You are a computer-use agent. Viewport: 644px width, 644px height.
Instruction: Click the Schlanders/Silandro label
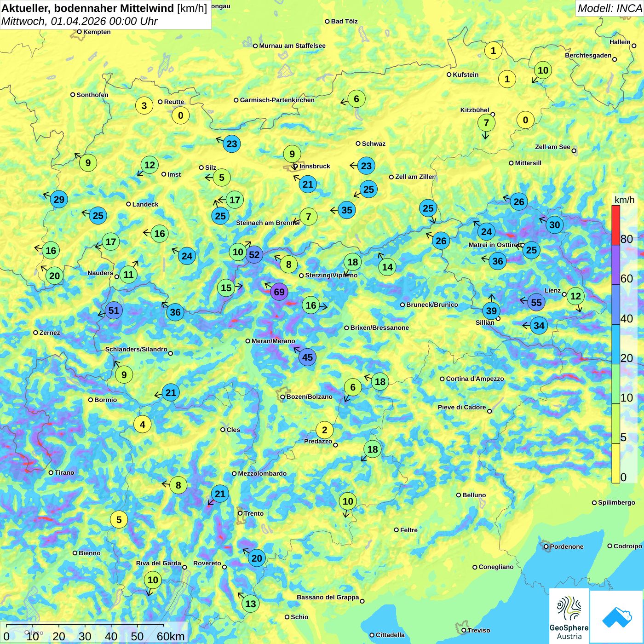tap(136, 349)
